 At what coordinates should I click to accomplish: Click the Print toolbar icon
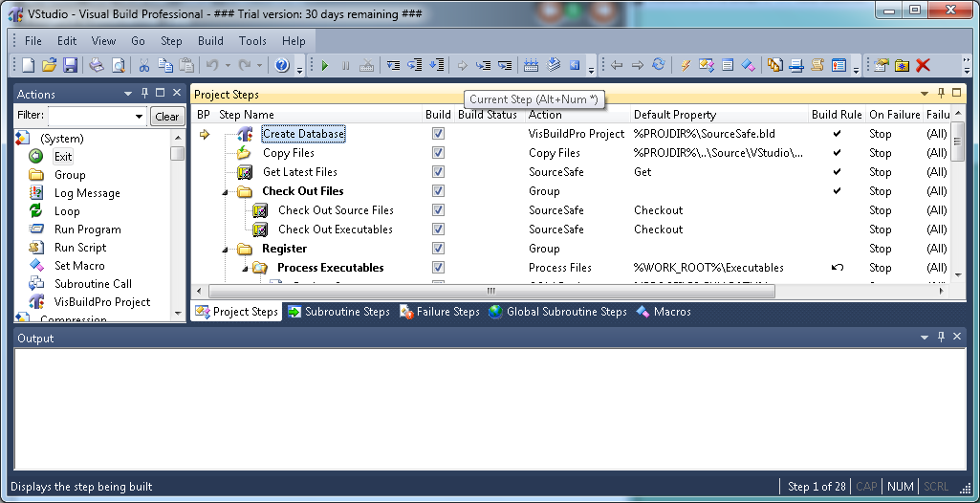coord(97,65)
